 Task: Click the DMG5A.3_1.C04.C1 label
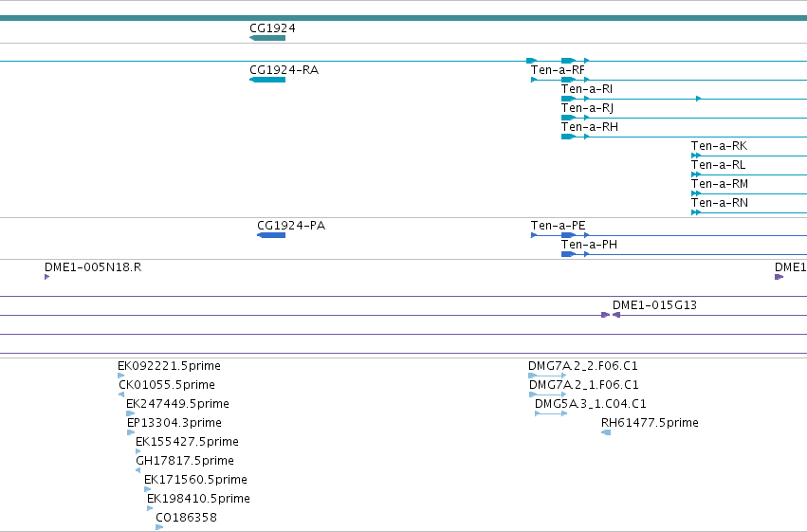(x=591, y=404)
